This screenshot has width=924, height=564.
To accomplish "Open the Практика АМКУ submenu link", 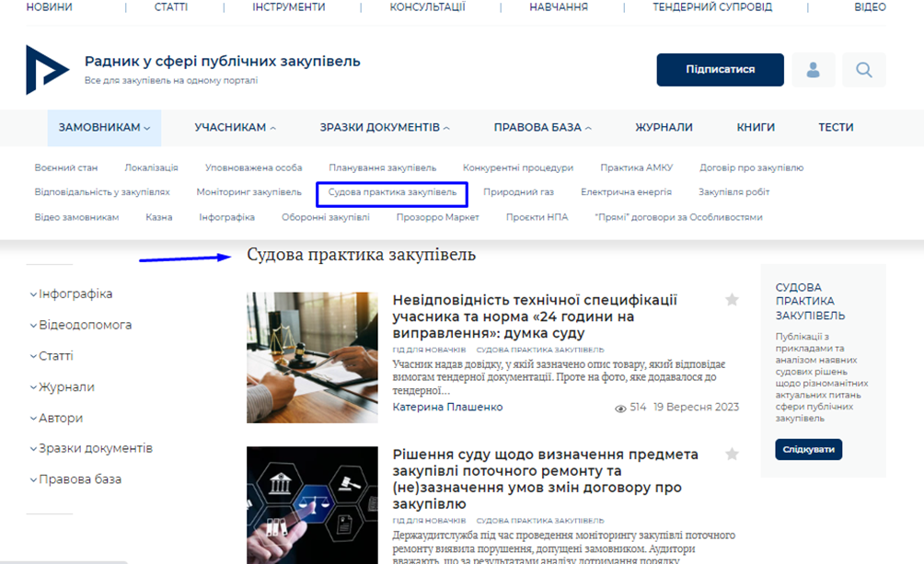I will click(636, 168).
